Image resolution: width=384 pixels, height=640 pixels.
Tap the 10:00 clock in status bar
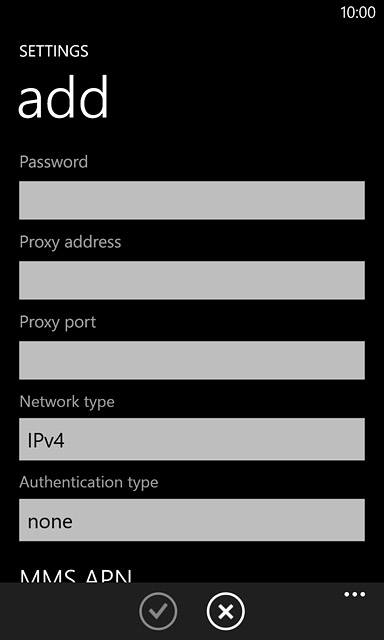pyautogui.click(x=358, y=13)
